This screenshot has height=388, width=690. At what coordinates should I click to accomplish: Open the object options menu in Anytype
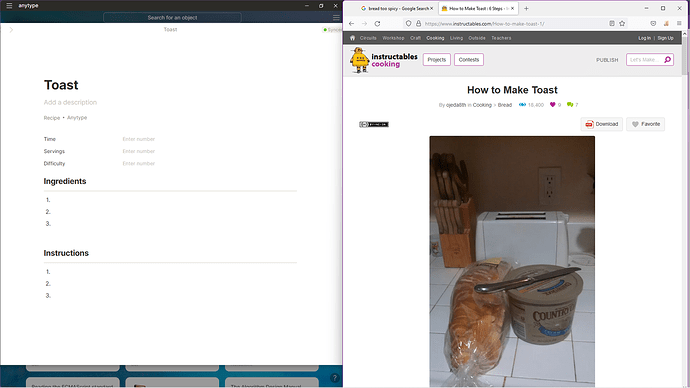click(336, 18)
